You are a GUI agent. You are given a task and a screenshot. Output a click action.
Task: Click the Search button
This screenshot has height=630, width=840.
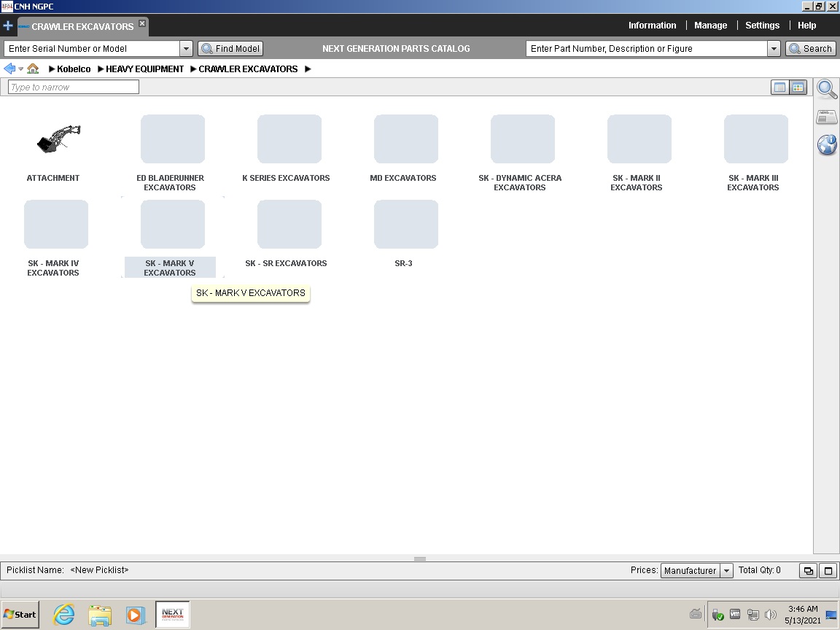811,48
